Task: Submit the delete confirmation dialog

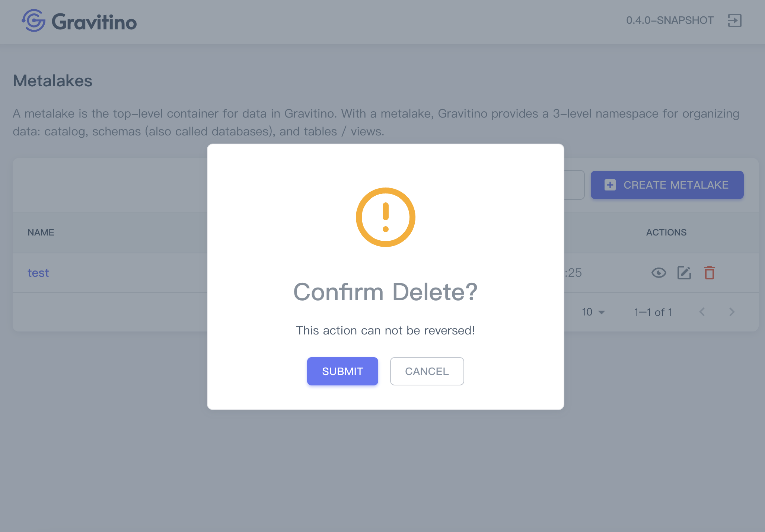Action: (342, 371)
